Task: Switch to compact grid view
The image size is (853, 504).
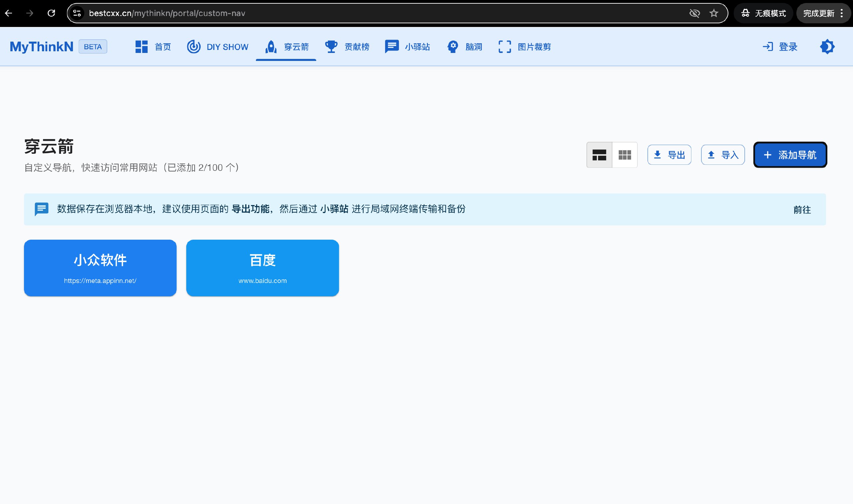Action: tap(625, 155)
